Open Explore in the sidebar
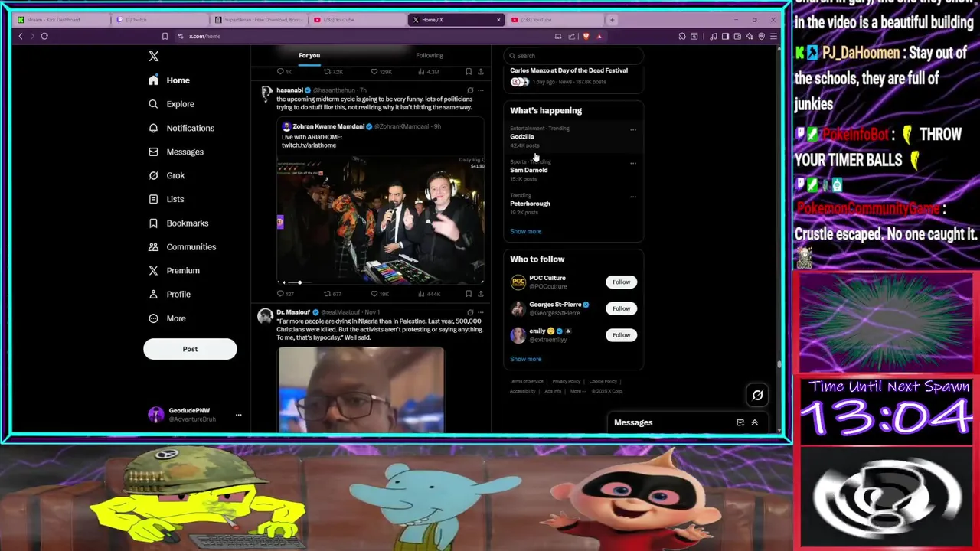The width and height of the screenshot is (980, 551). click(x=171, y=104)
